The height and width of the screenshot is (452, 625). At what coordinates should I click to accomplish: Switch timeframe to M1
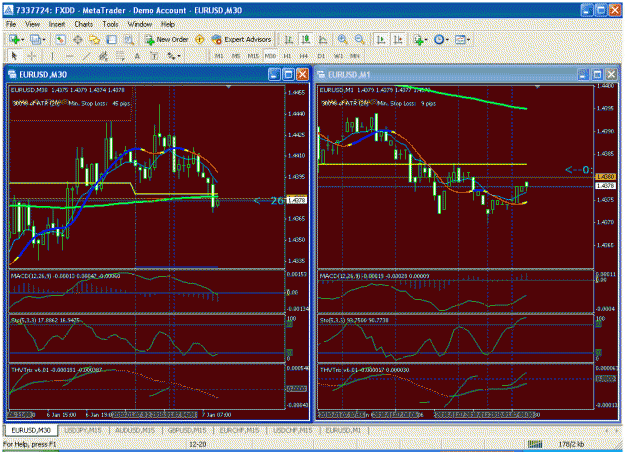coord(219,56)
